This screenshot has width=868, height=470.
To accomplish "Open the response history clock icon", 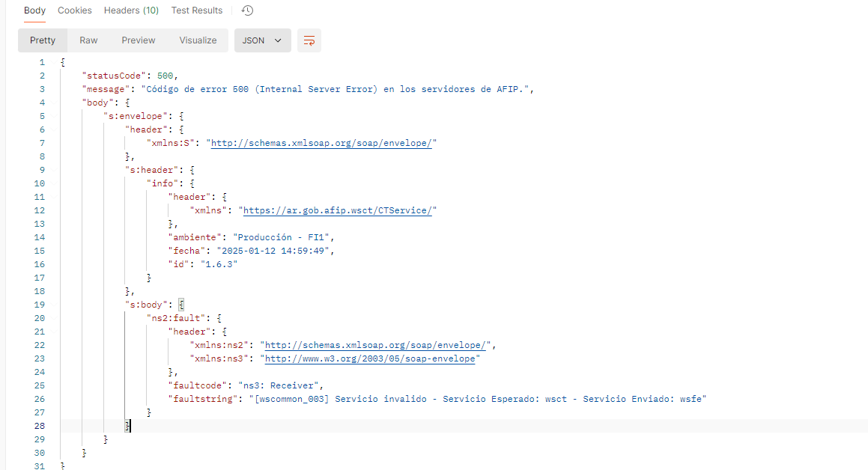I will tap(247, 10).
